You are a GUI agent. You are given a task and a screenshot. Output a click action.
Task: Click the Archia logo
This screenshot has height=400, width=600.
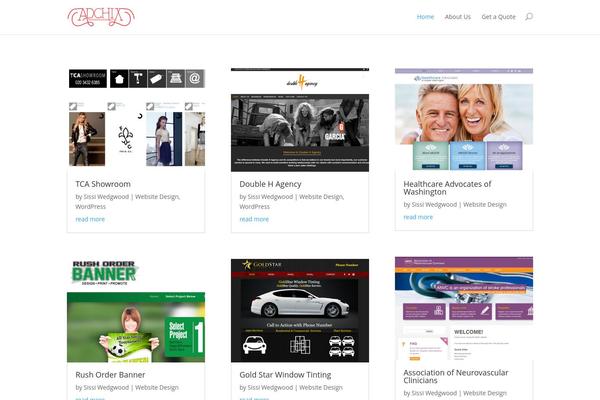point(101,17)
